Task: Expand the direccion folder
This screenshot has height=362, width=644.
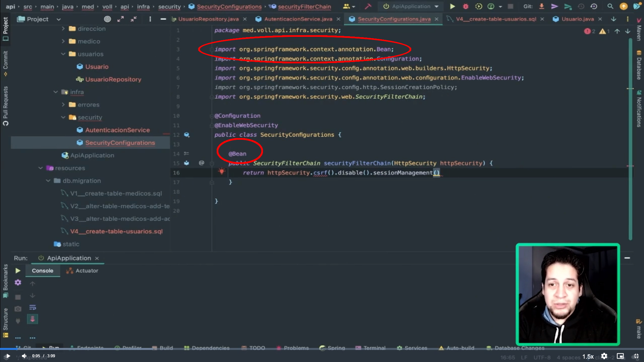Action: pos(63,29)
